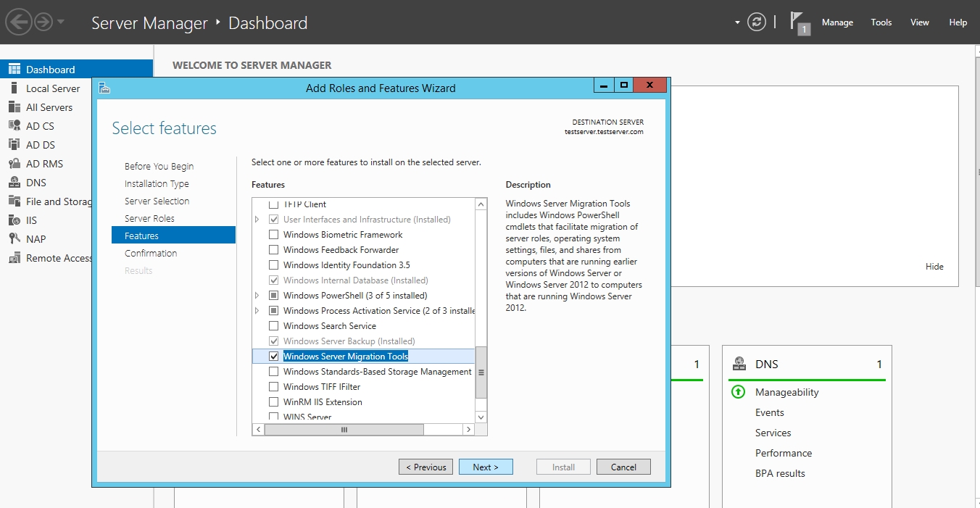The height and width of the screenshot is (508, 980).
Task: Click the All Servers icon
Action: [x=14, y=107]
